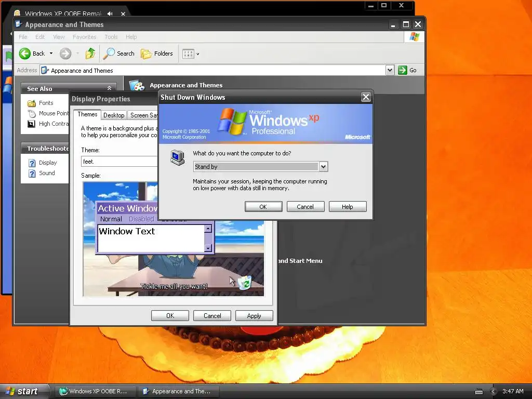This screenshot has width=532, height=399.
Task: Switch to the Themes tab
Action: click(x=87, y=114)
